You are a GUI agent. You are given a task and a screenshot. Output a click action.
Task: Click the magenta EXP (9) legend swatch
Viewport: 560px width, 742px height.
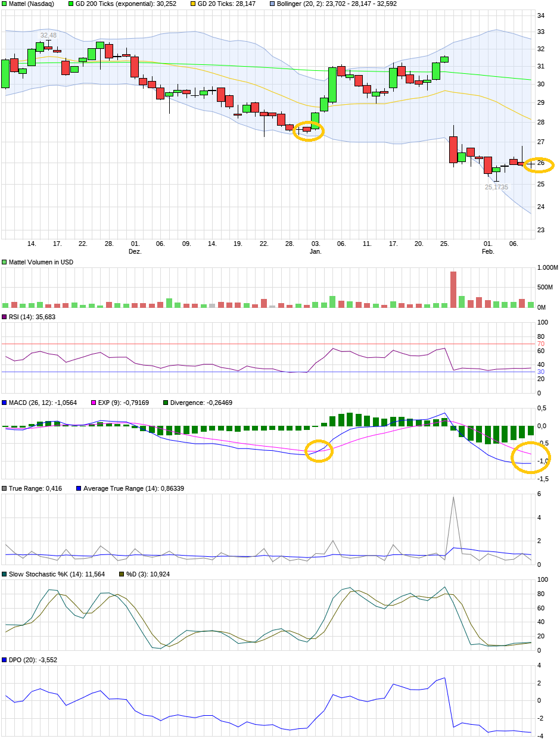(92, 403)
